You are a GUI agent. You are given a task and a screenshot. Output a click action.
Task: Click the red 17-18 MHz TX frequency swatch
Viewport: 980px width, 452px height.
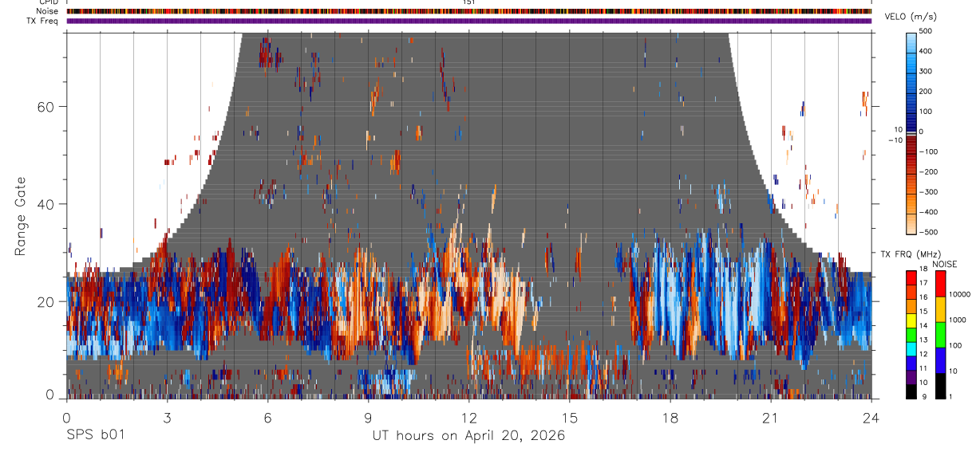pyautogui.click(x=911, y=278)
